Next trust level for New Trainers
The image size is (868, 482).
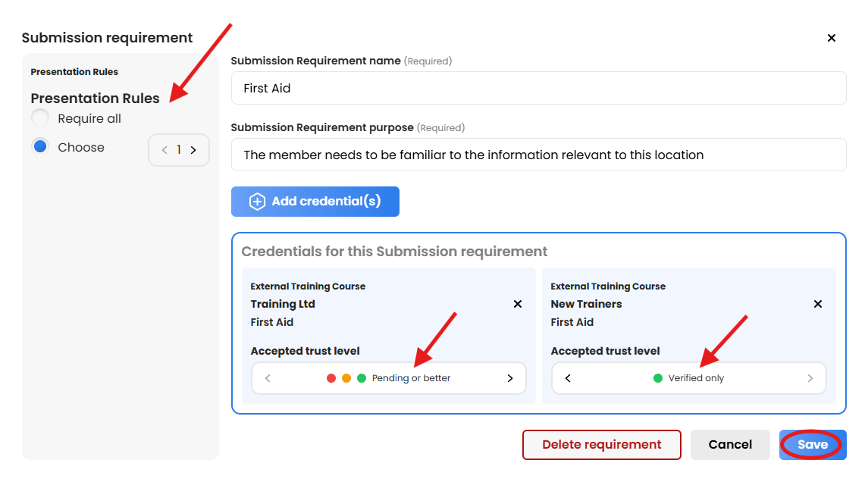(810, 378)
